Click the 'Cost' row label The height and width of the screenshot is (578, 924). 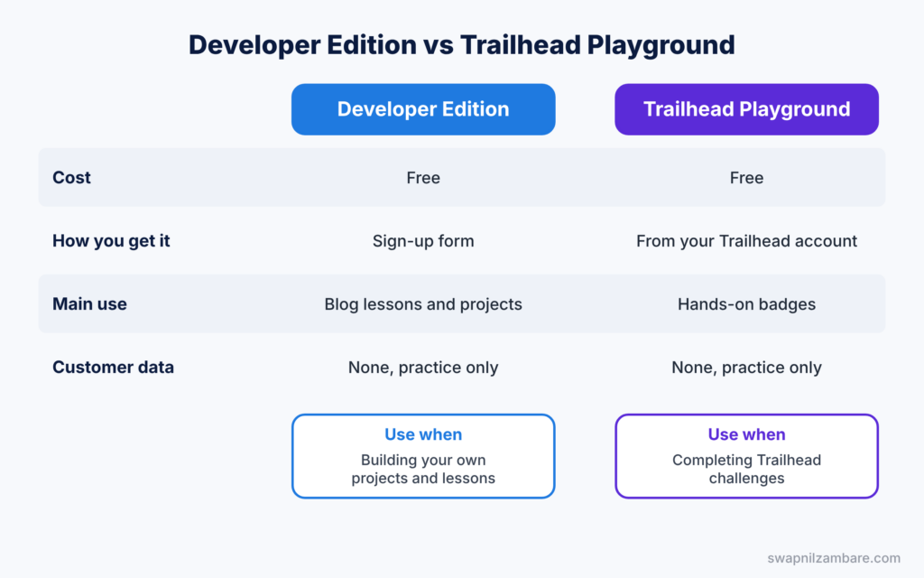point(71,178)
